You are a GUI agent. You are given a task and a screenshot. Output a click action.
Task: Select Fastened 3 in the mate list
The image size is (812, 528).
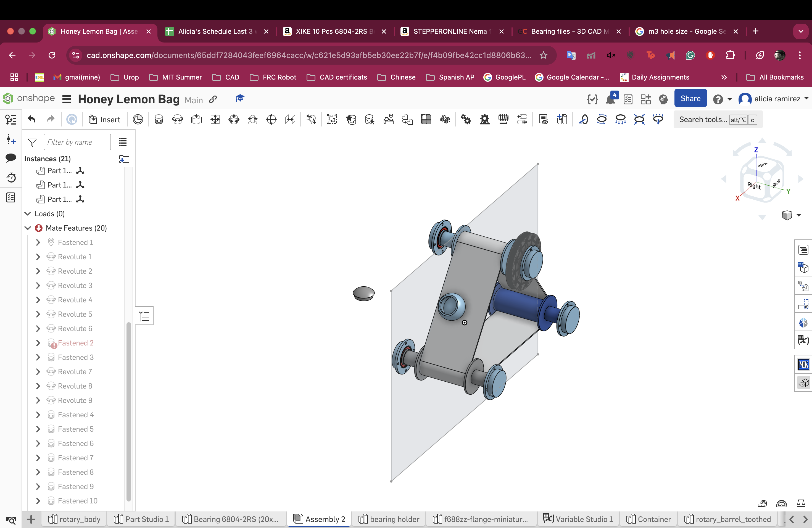[76, 357]
